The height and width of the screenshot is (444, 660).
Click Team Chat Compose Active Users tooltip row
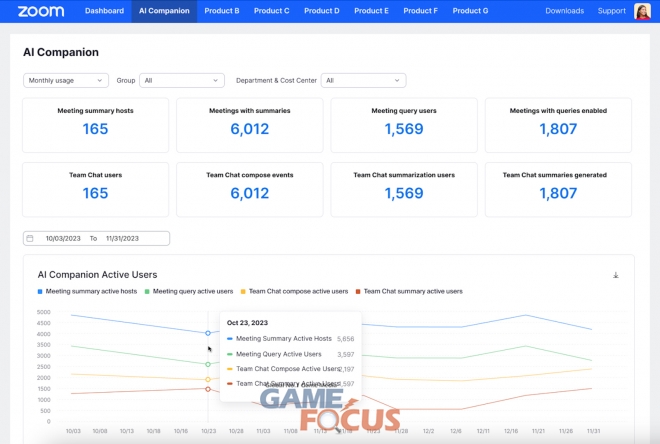click(x=290, y=369)
